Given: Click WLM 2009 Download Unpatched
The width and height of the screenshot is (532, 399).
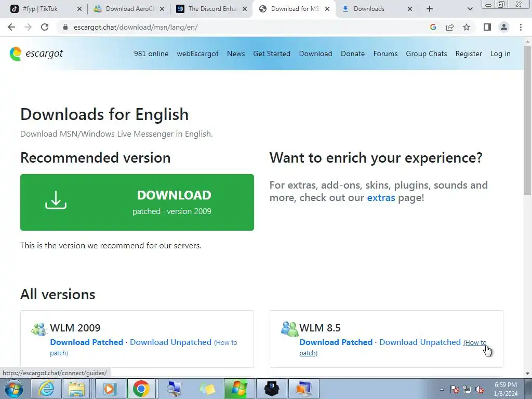Looking at the screenshot, I should tap(170, 342).
